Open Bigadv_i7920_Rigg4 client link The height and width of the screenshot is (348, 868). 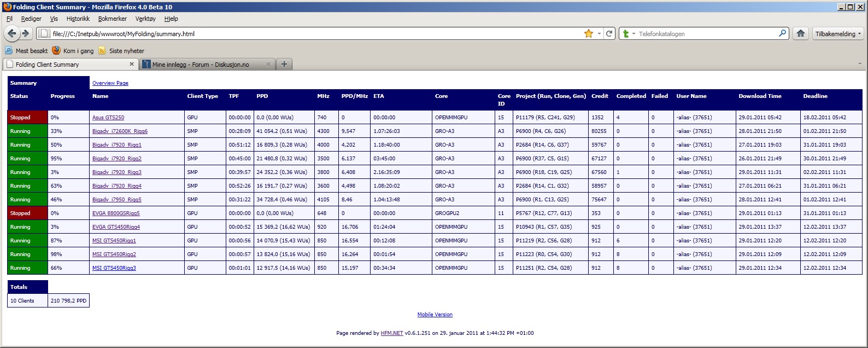pos(117,186)
